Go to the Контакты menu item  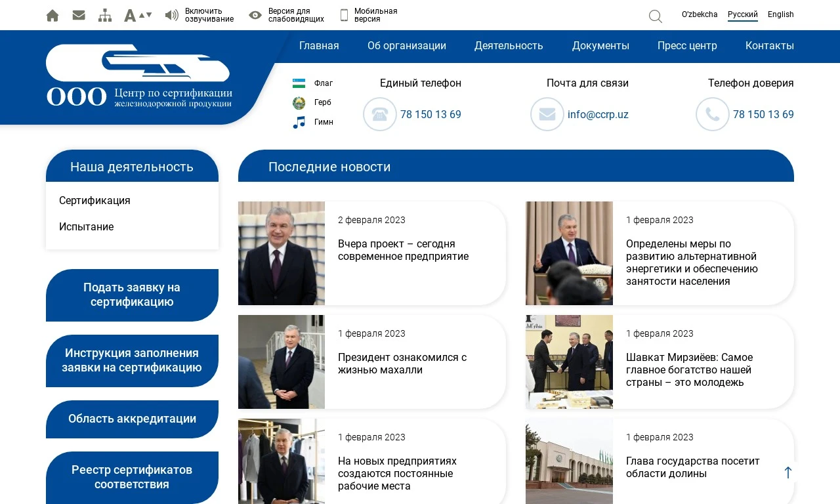tap(769, 46)
